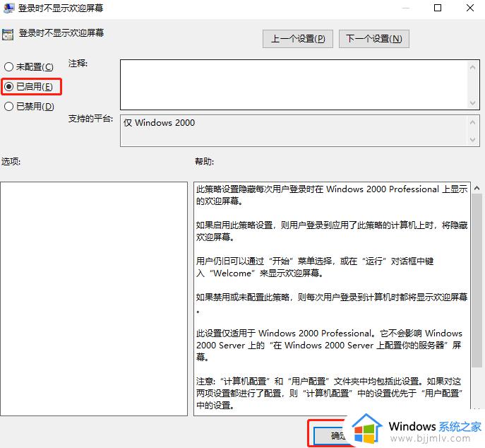This screenshot has width=485, height=448.
Task: Click the help note starting 注意:
Action: (329, 393)
